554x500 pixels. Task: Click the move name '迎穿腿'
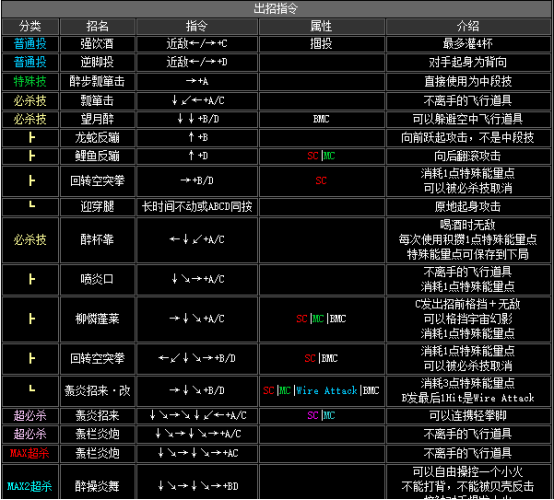click(97, 207)
